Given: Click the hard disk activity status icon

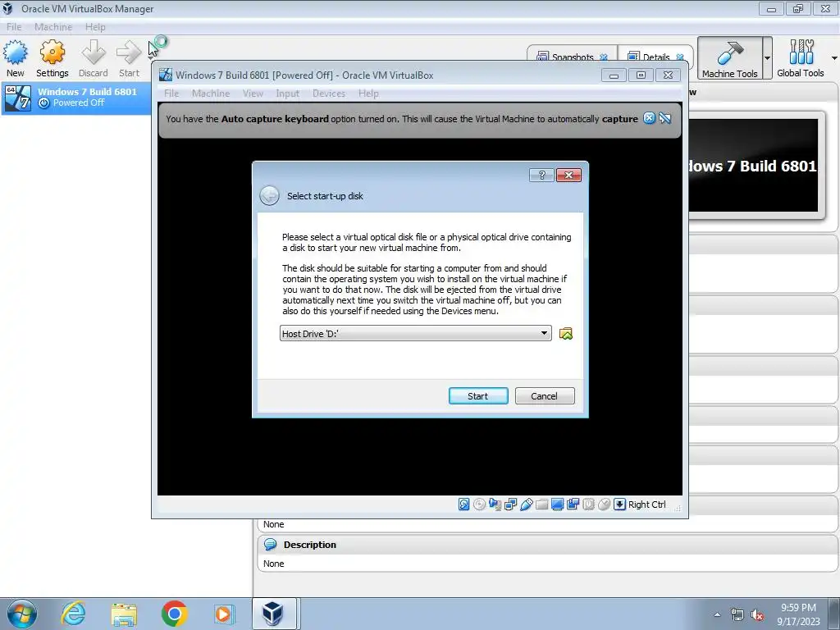Looking at the screenshot, I should pyautogui.click(x=464, y=504).
